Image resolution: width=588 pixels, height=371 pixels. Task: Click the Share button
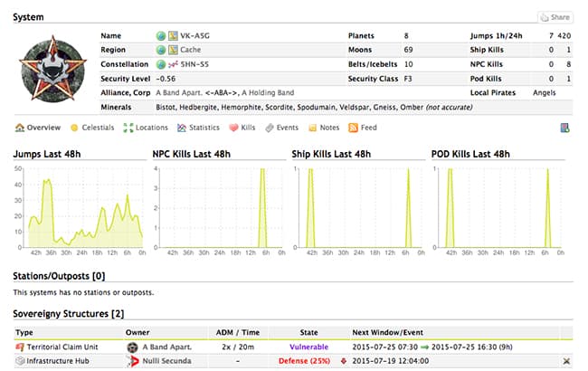[x=555, y=17]
